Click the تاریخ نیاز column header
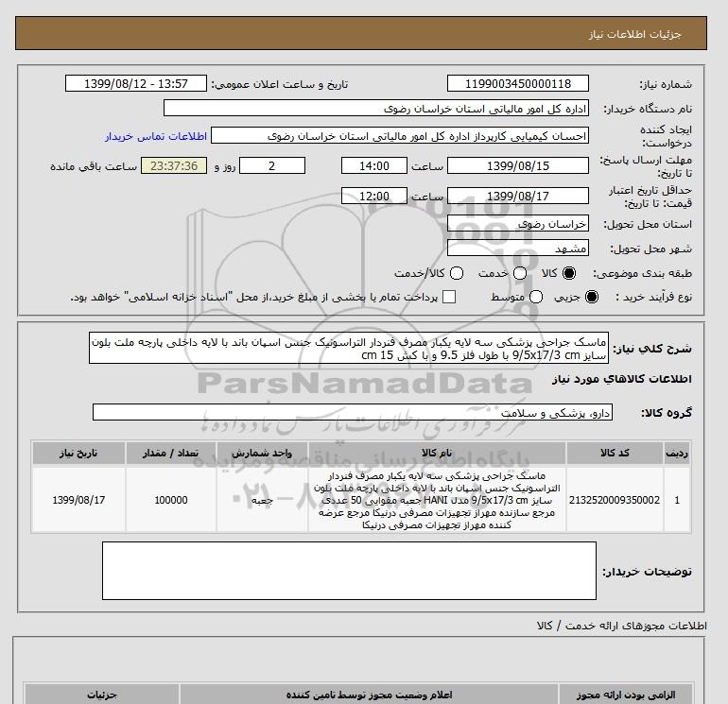The image size is (728, 704). tap(78, 453)
